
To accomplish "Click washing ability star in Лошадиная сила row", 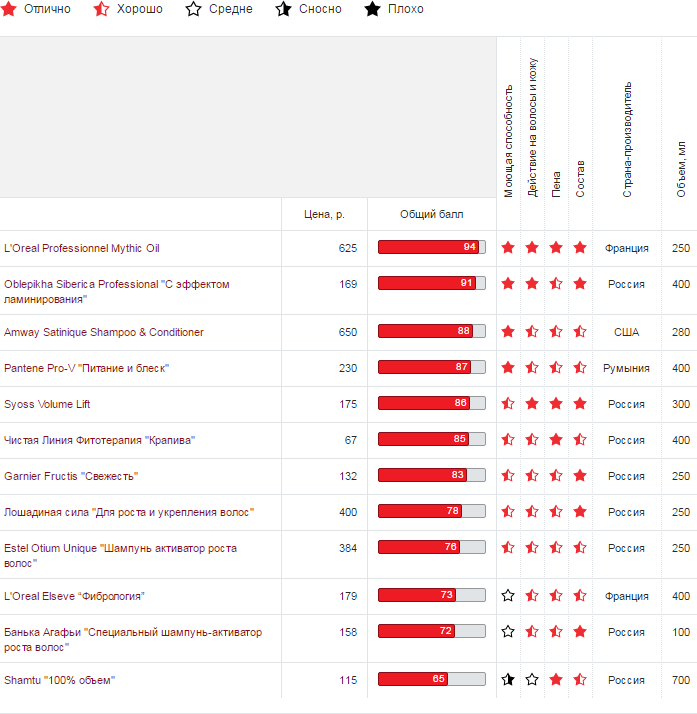I will coord(508,511).
